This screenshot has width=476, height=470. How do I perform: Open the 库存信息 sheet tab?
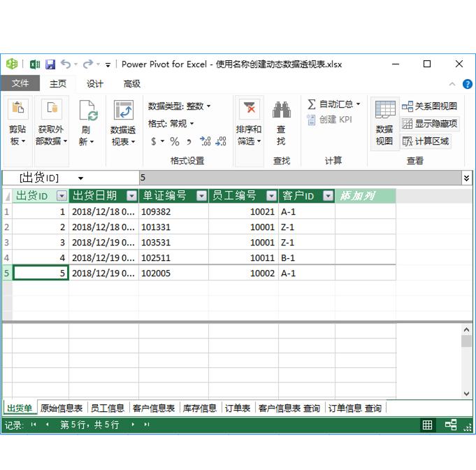(199, 408)
